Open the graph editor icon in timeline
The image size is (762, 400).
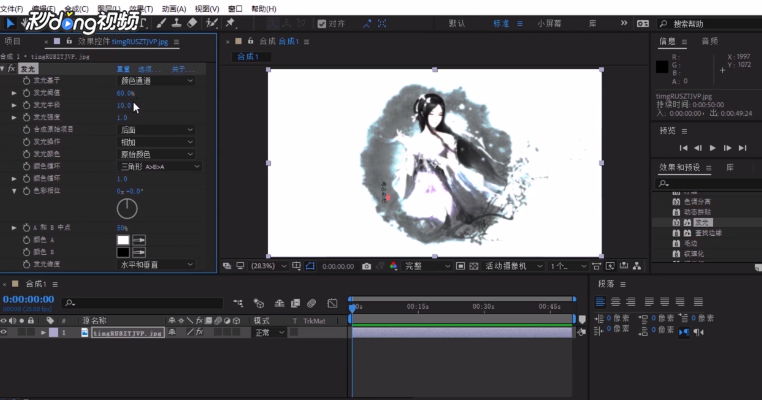click(x=332, y=303)
